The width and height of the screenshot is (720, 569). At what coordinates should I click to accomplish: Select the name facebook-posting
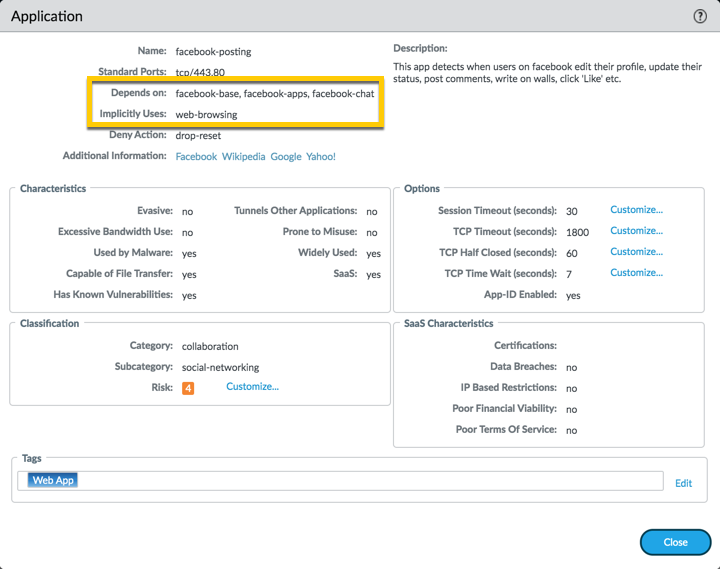point(213,51)
